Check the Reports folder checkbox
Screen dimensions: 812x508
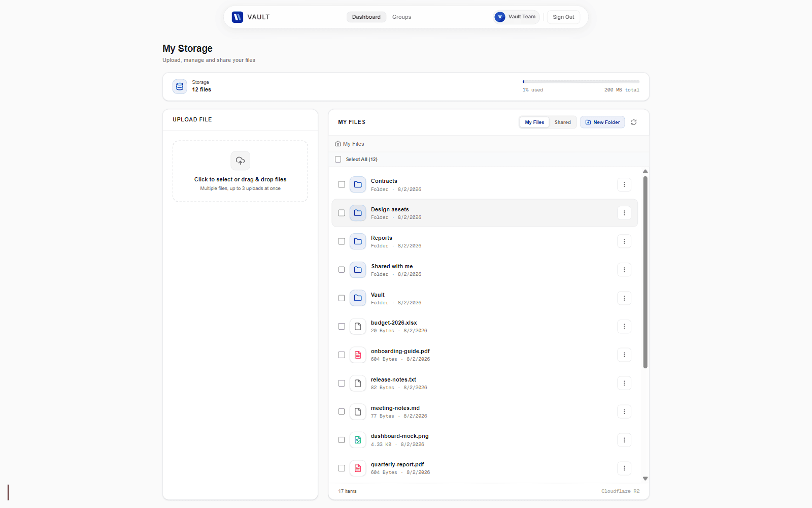tap(342, 241)
